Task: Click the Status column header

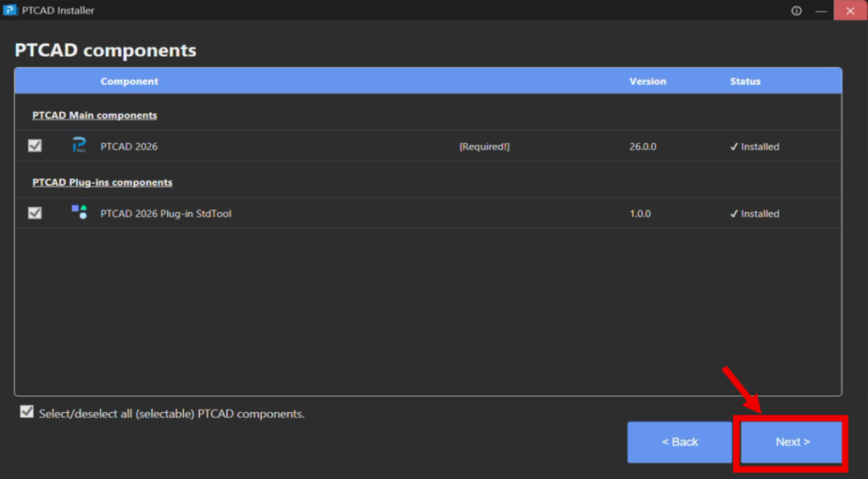Action: (745, 81)
